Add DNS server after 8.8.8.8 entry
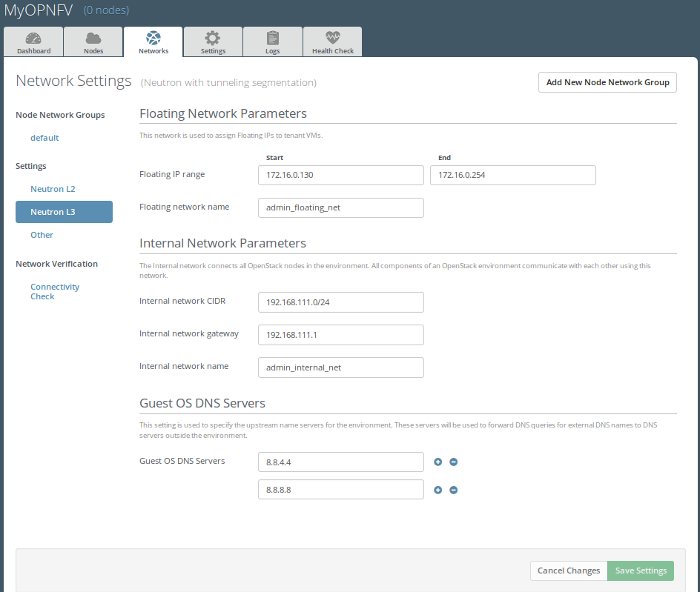700x592 pixels. 437,490
